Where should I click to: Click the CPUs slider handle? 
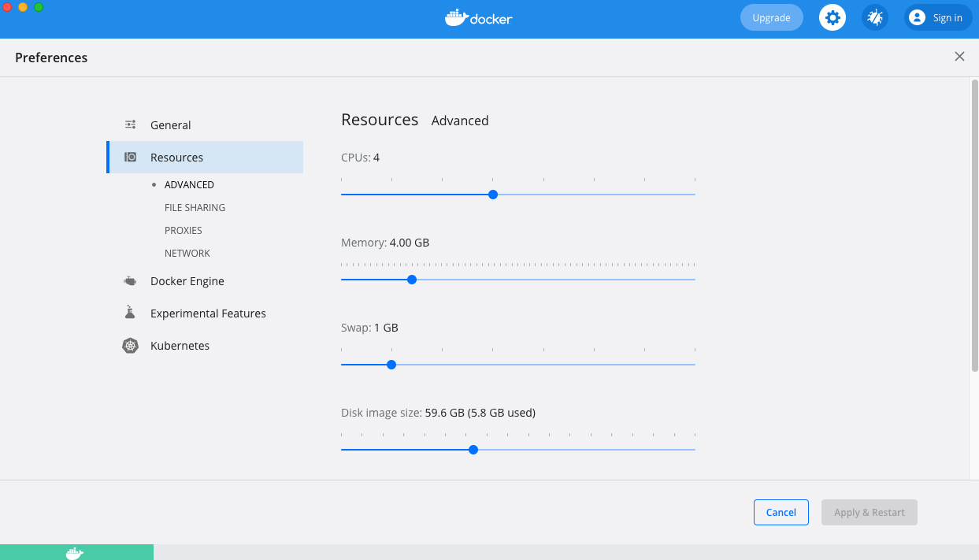(493, 195)
